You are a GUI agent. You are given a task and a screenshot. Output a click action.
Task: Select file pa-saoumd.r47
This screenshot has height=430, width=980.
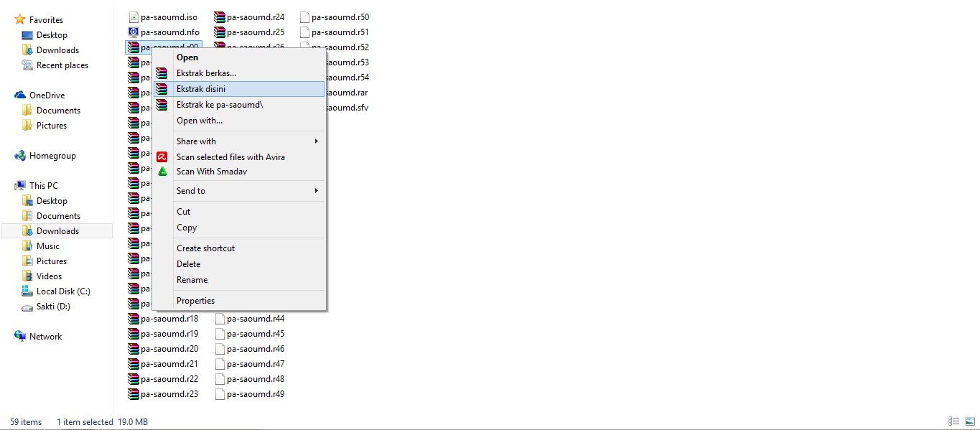pyautogui.click(x=250, y=363)
